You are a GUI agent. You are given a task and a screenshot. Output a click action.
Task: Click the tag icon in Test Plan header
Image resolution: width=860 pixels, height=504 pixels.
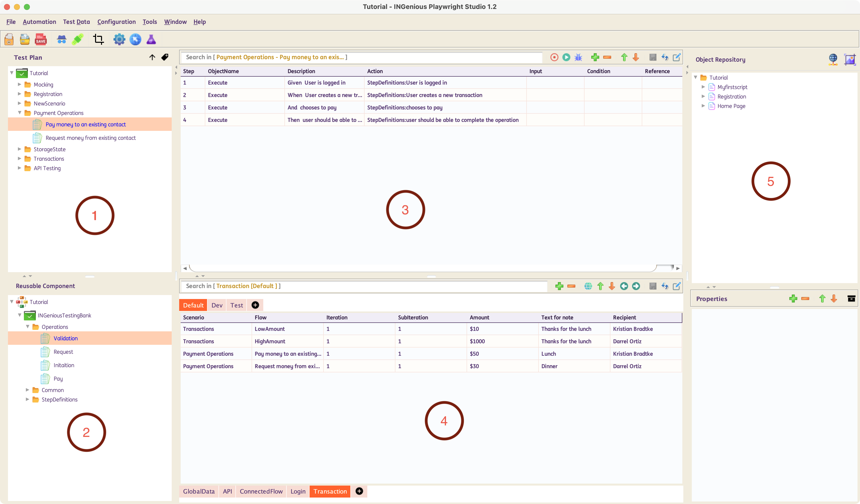coord(164,57)
